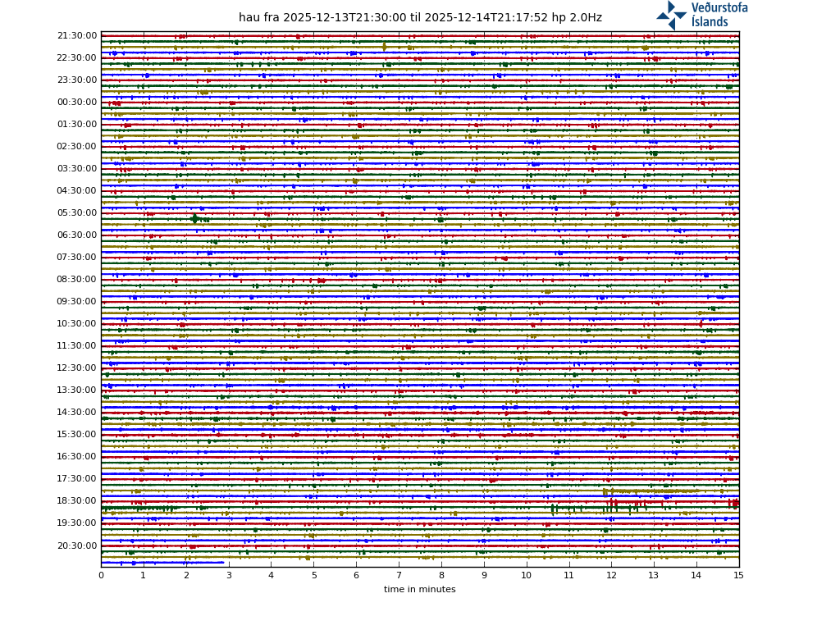Viewport: 840px width, 630px height.
Task: Click the 5 minute tick label
Action: [313, 576]
